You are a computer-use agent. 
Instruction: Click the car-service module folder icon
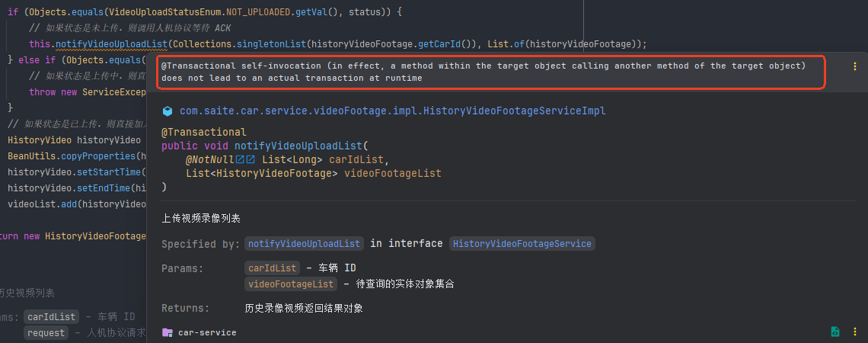point(168,332)
